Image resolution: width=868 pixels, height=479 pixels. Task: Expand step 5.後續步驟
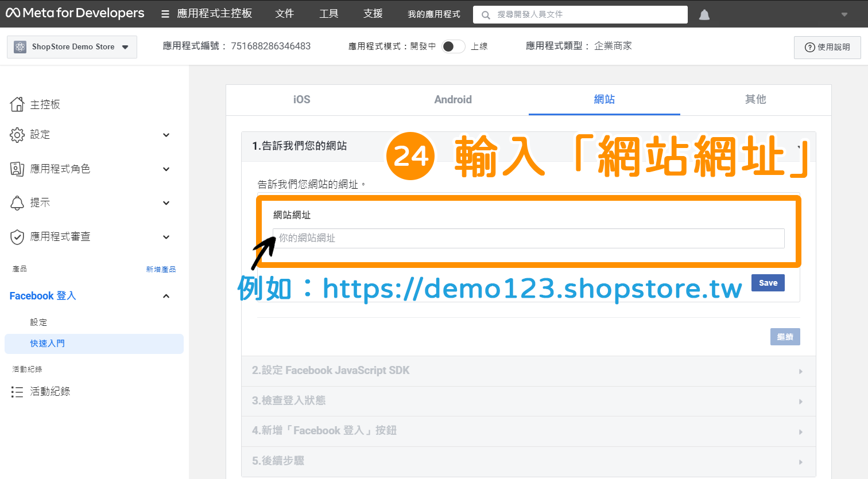tap(529, 461)
